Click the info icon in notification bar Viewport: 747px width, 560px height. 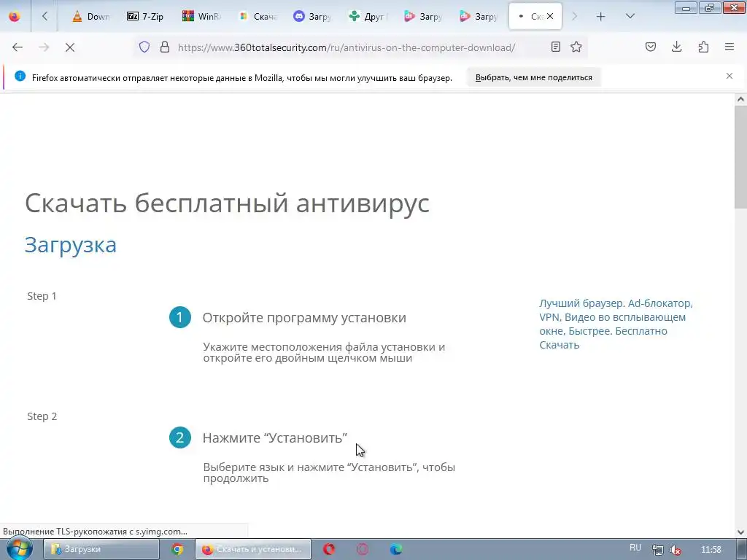20,76
